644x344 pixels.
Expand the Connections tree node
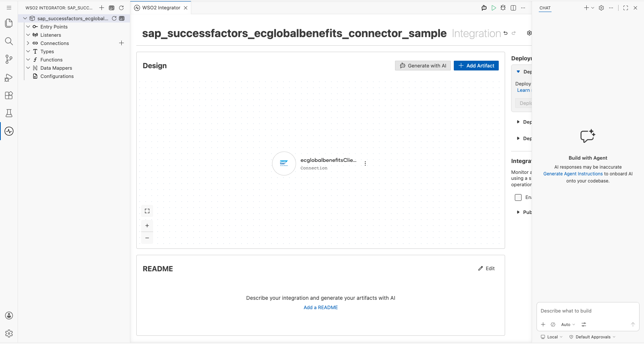28,43
